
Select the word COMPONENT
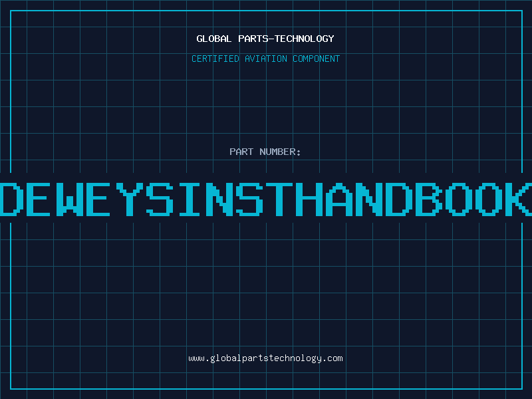pyautogui.click(x=317, y=59)
